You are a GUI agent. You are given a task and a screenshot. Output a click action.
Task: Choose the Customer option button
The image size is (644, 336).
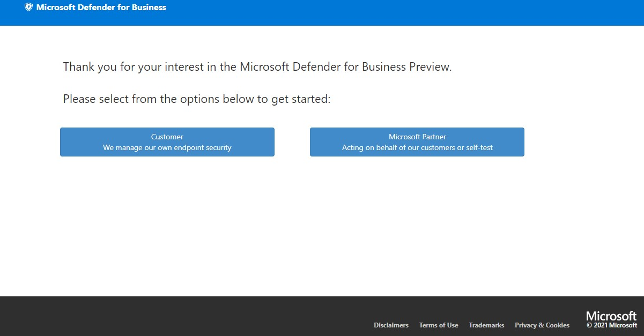167,142
